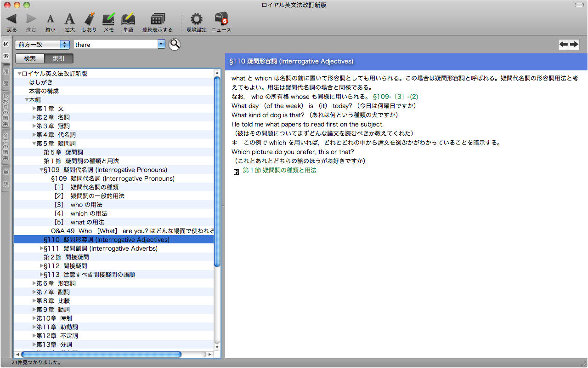Collapse the §109 疑問代名詞 section
The image size is (588, 368).
[41, 170]
